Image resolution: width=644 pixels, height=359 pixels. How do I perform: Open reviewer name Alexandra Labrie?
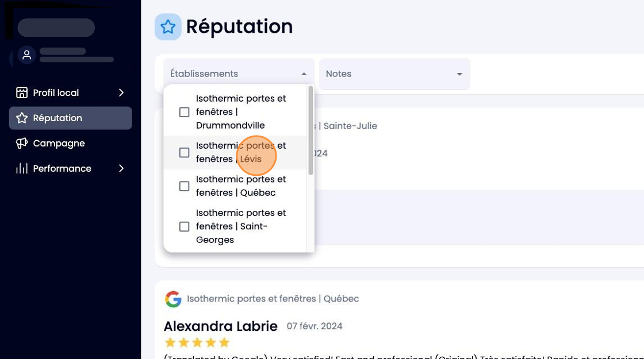(x=221, y=326)
